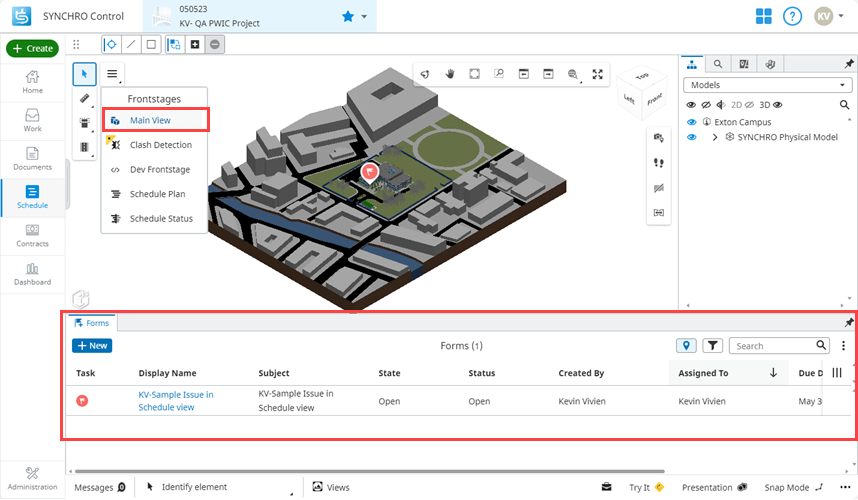Click the camera tool in vertical view toolbar
The height and width of the screenshot is (500, 858).
coord(659,137)
